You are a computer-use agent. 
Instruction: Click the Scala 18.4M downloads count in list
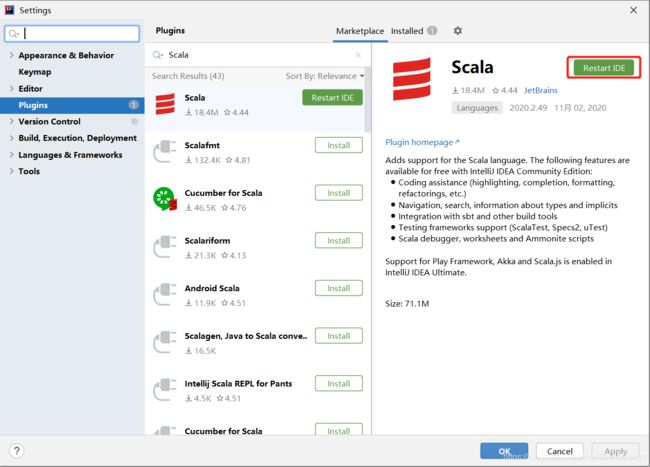coord(201,112)
